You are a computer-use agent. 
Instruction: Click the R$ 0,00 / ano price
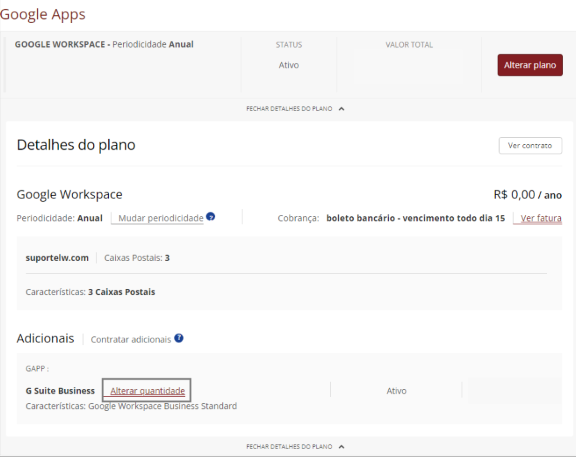tap(528, 195)
